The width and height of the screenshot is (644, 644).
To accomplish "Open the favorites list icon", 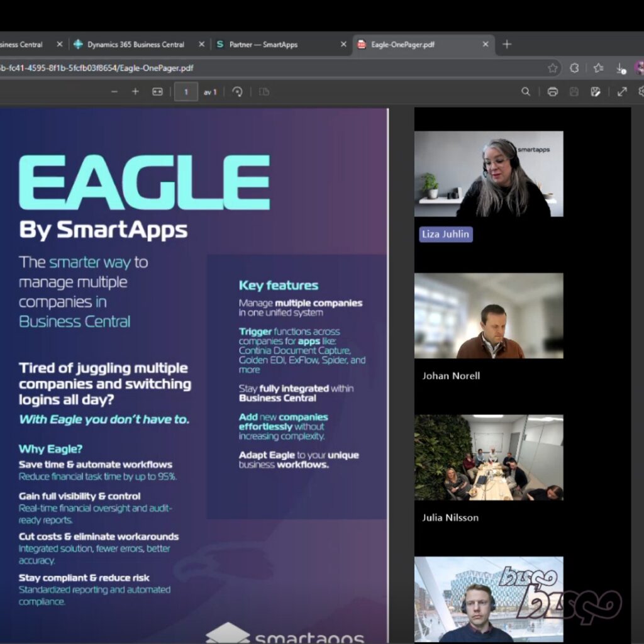I will point(598,68).
